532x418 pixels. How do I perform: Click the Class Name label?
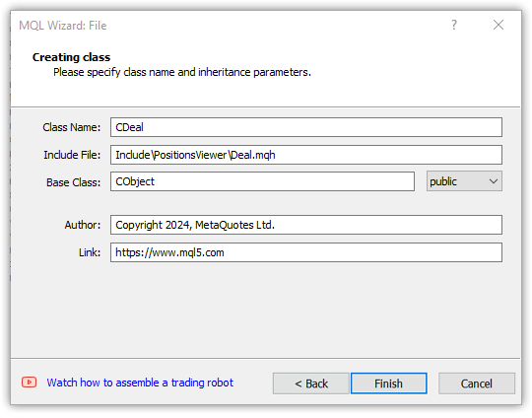point(72,127)
